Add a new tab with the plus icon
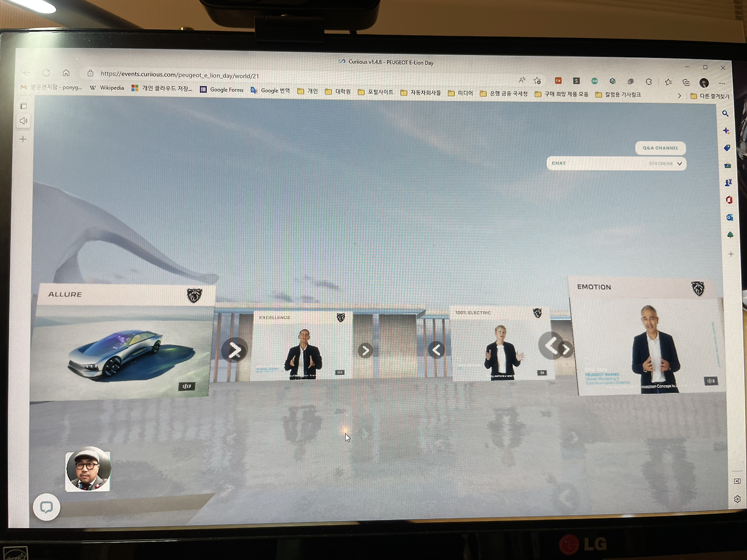Viewport: 747px width, 560px height. pos(23,139)
